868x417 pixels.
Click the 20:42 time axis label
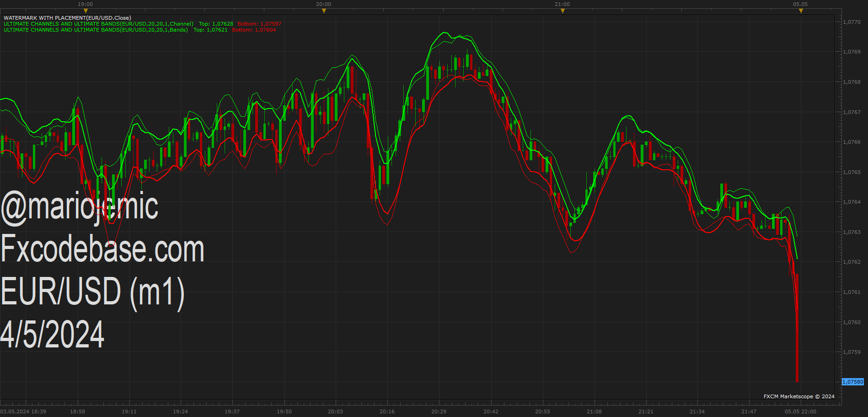491,412
